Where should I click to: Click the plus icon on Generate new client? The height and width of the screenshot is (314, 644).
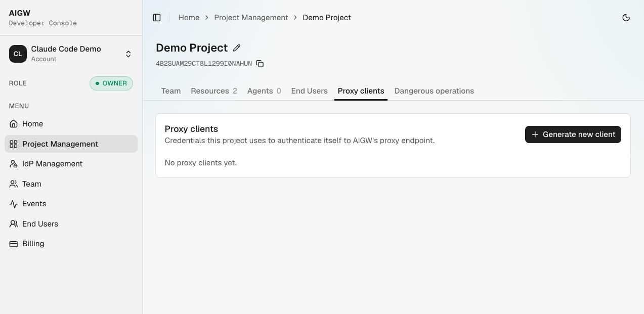click(x=535, y=134)
